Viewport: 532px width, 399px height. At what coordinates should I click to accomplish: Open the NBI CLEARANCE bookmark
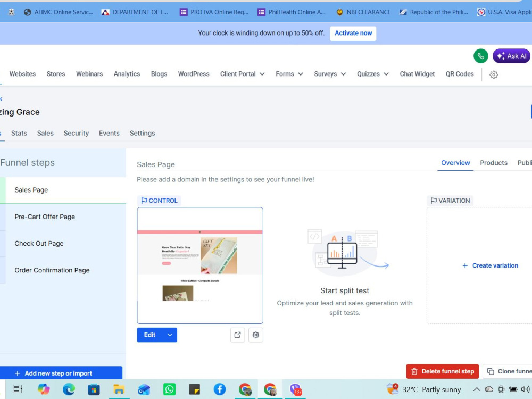tap(363, 12)
